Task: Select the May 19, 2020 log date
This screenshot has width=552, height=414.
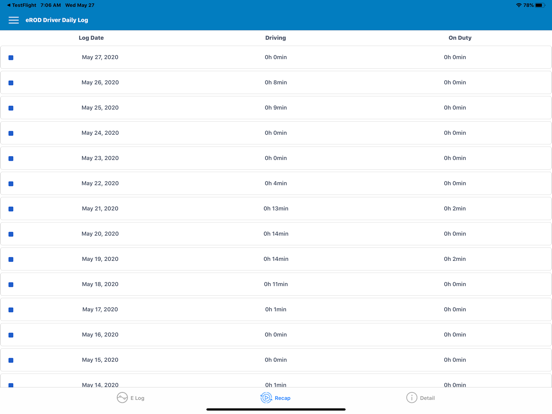Action: click(100, 259)
